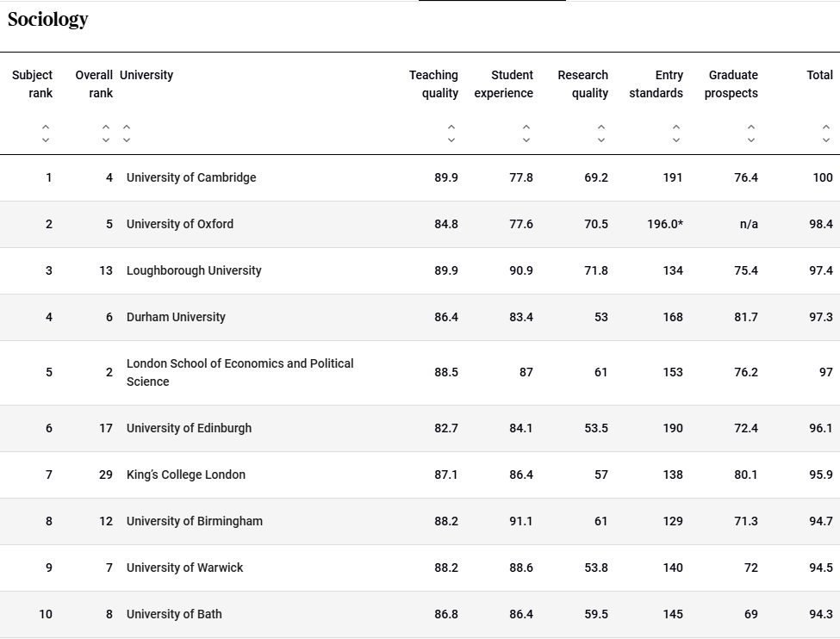This screenshot has width=840, height=639.
Task: Select Cambridge's research quality 69.2
Action: pyautogui.click(x=596, y=177)
